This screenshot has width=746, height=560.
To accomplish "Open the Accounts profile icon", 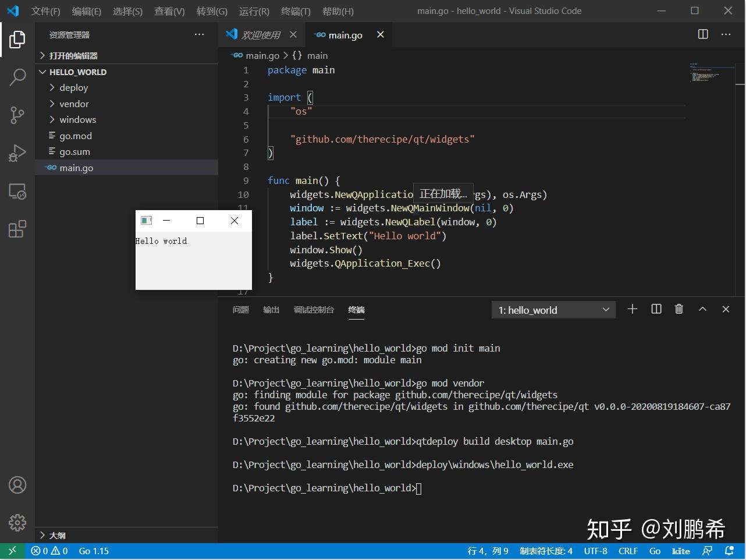I will click(x=17, y=485).
